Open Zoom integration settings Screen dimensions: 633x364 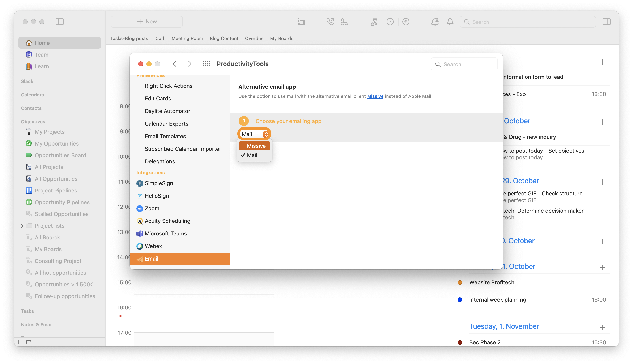pos(180,208)
